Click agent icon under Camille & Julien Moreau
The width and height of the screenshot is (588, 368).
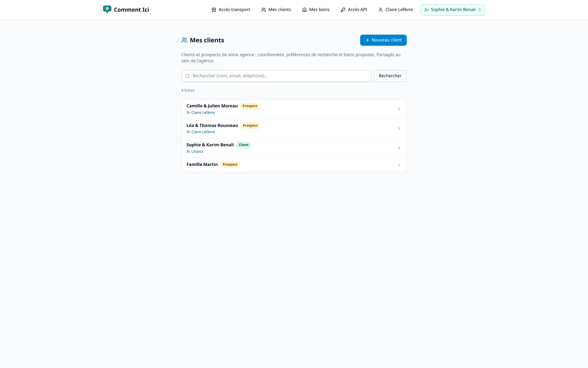(x=188, y=113)
